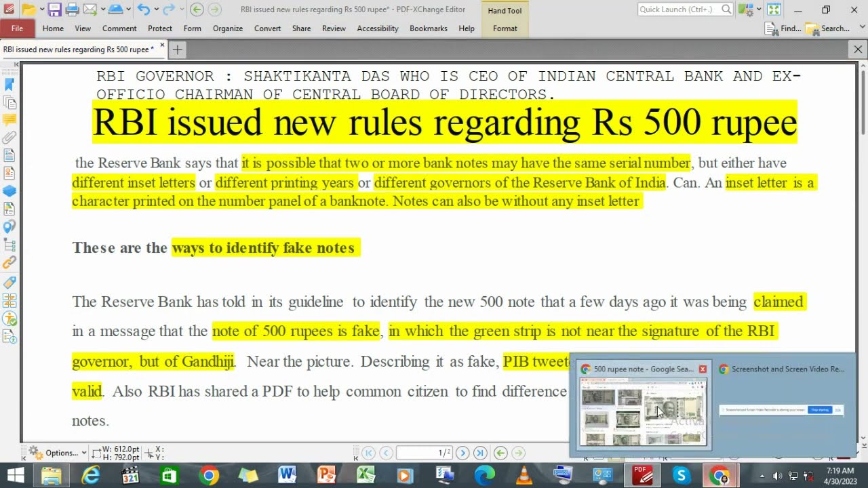Open Microsoft Word from the taskbar

(x=287, y=475)
